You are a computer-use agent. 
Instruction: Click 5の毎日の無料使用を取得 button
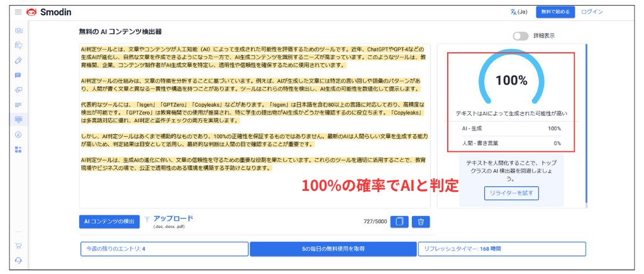(x=333, y=249)
